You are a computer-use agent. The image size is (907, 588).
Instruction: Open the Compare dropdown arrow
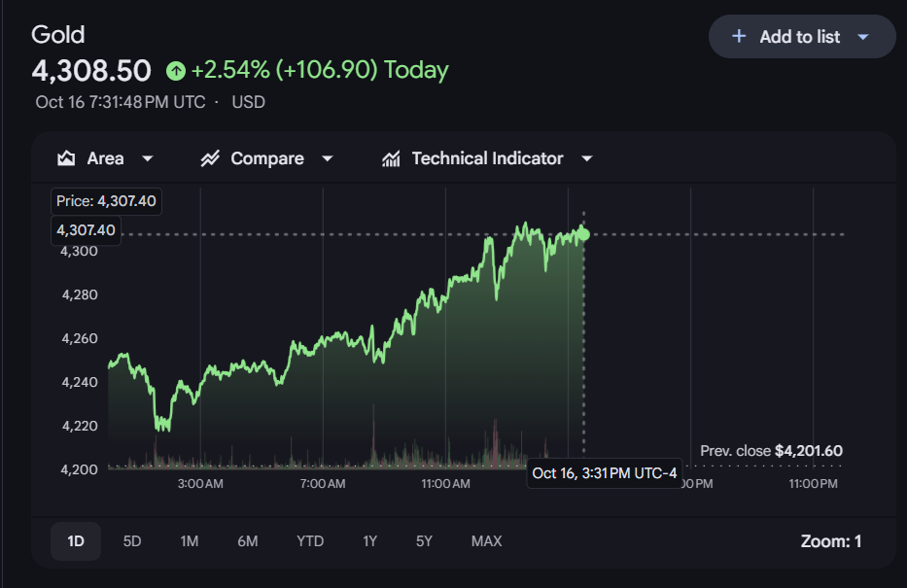point(328,158)
